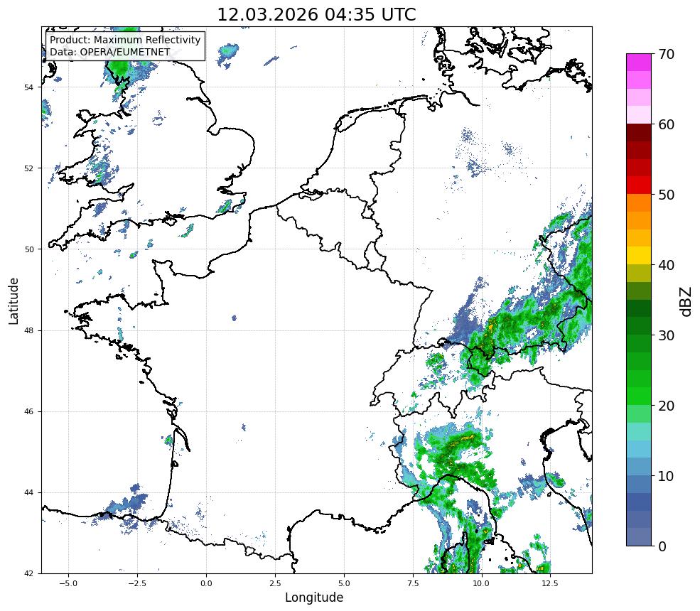Click the colorbar tick label 0
700x611 pixels.
(x=662, y=546)
